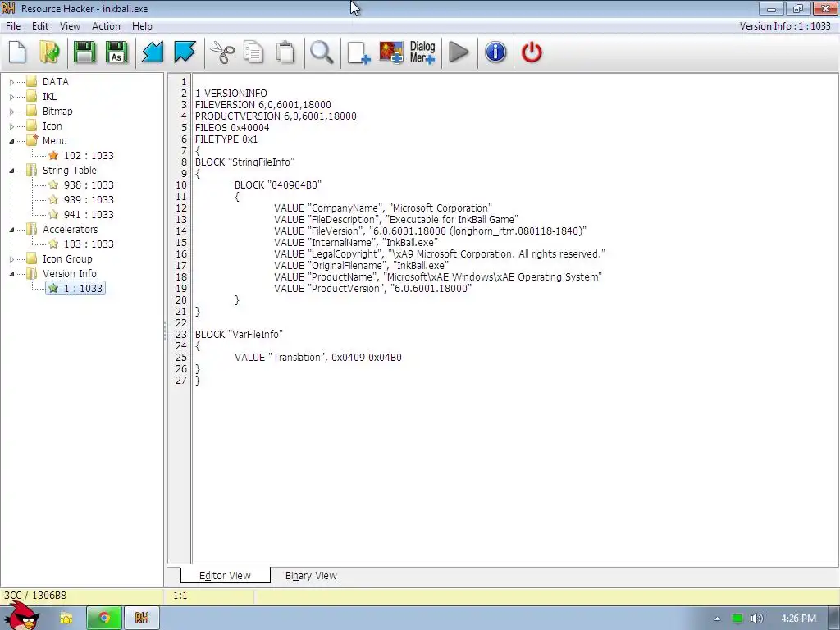Click Resource Hacker taskbar button
Viewport: 840px width, 630px height.
click(x=141, y=618)
